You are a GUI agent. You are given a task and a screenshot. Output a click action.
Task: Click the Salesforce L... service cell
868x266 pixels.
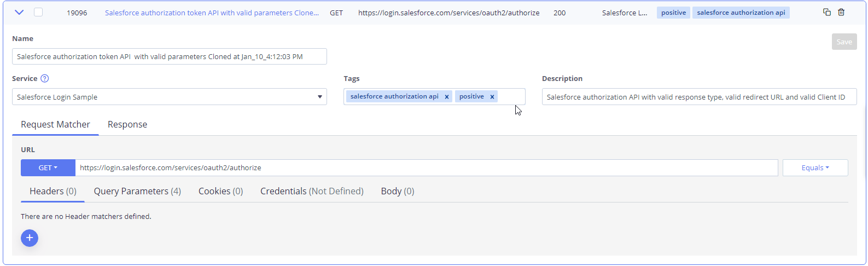625,13
